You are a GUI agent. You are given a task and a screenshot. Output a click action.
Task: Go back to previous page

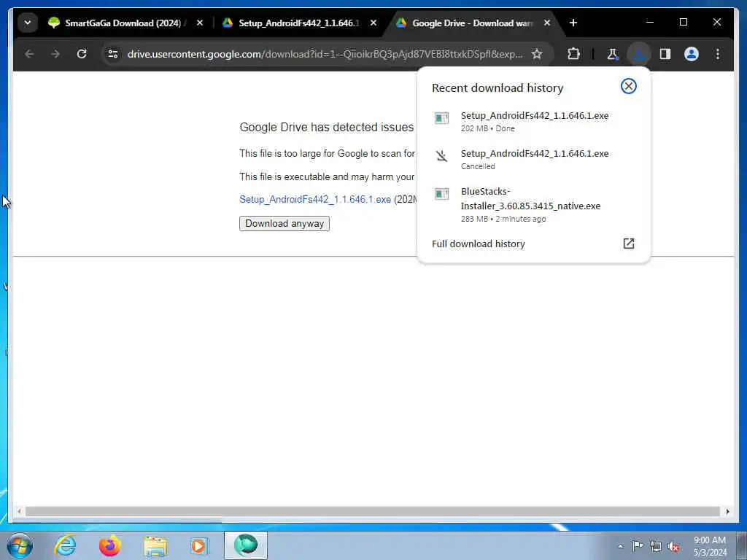[29, 54]
